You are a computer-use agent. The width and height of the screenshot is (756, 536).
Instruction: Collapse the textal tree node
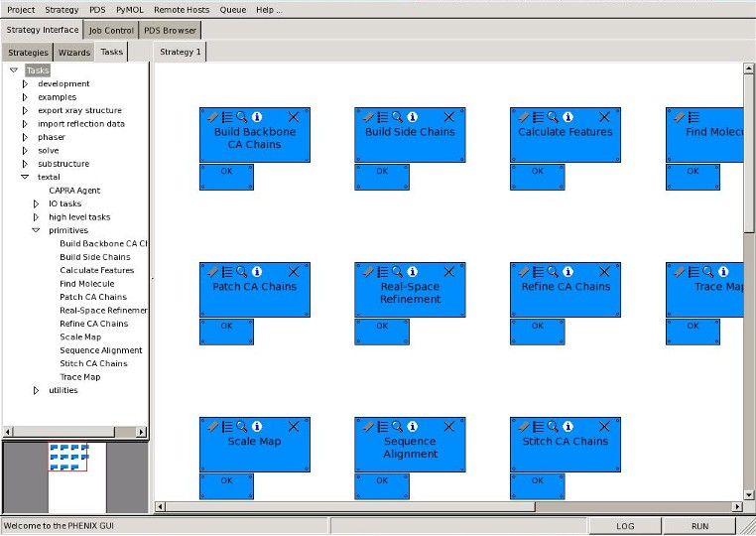click(26, 178)
